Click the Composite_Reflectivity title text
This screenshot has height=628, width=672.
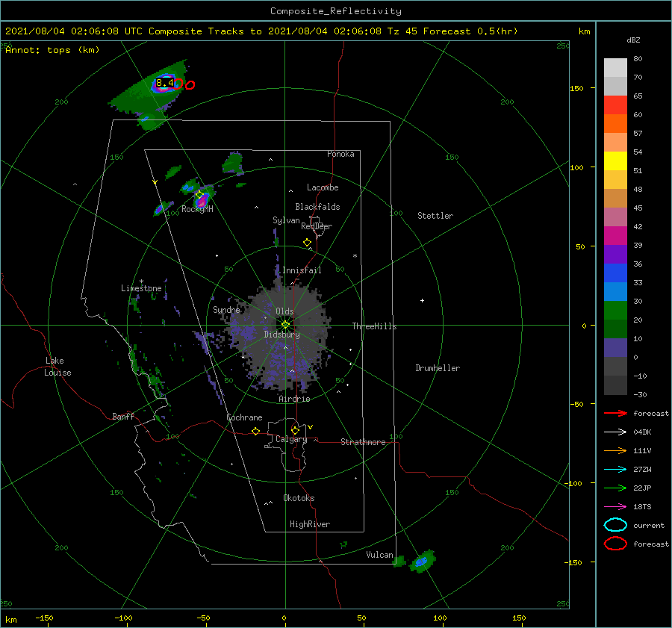335,11
